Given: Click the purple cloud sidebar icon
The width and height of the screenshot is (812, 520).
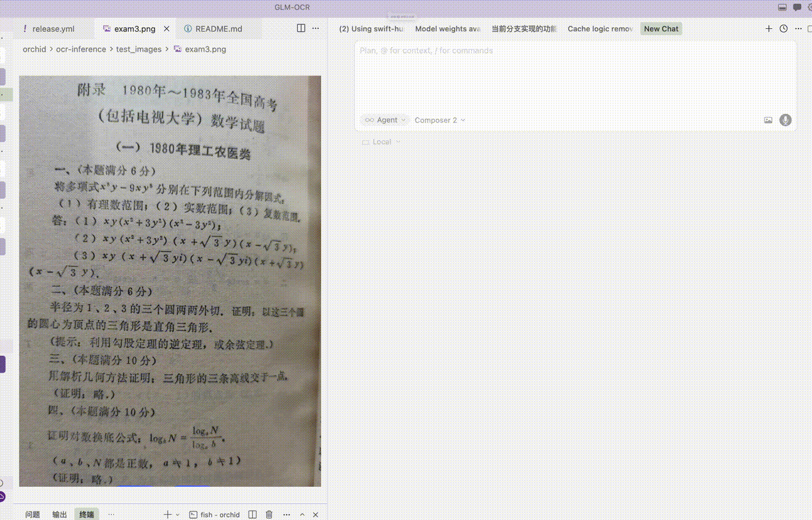Looking at the screenshot, I should [x=2, y=496].
